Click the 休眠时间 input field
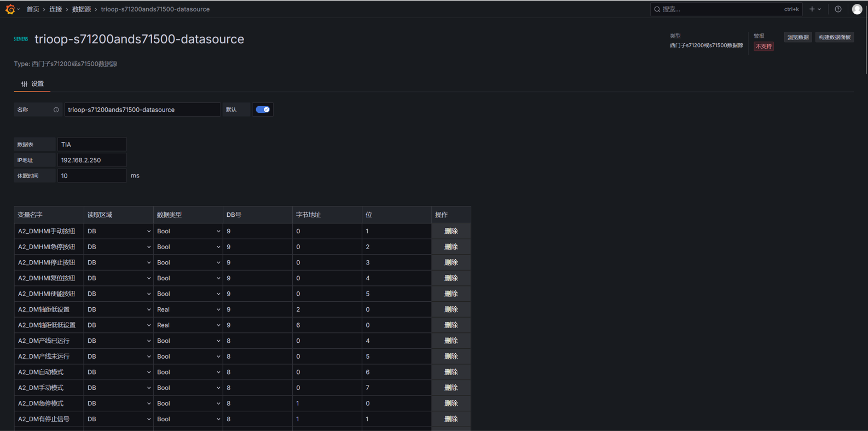Screen dimensions: 868x431 (92, 176)
